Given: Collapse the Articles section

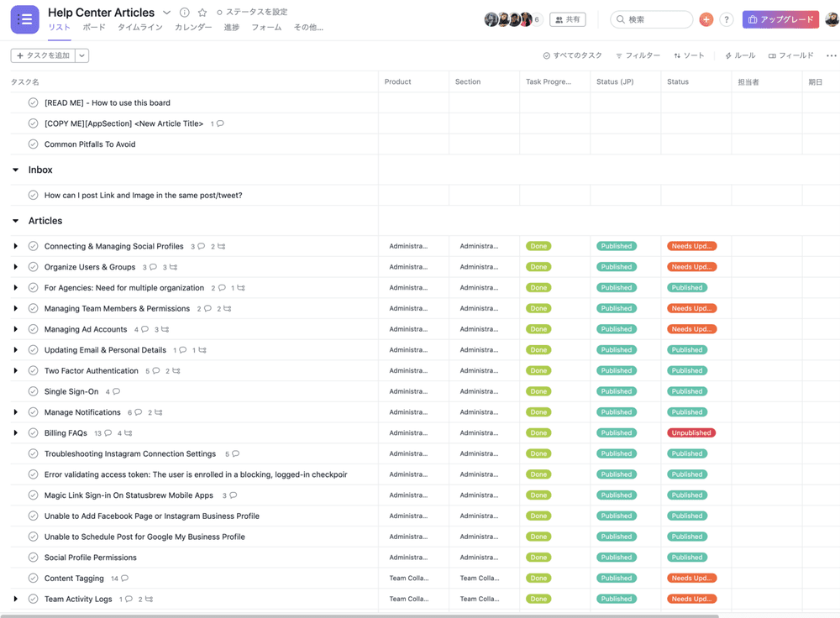Looking at the screenshot, I should 15,221.
